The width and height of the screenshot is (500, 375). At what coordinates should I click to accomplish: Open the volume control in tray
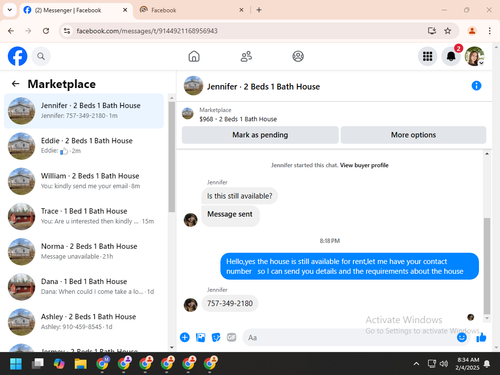[x=444, y=364]
